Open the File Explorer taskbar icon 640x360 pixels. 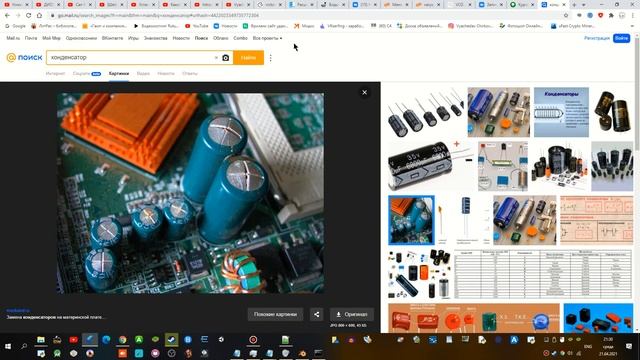(41, 340)
